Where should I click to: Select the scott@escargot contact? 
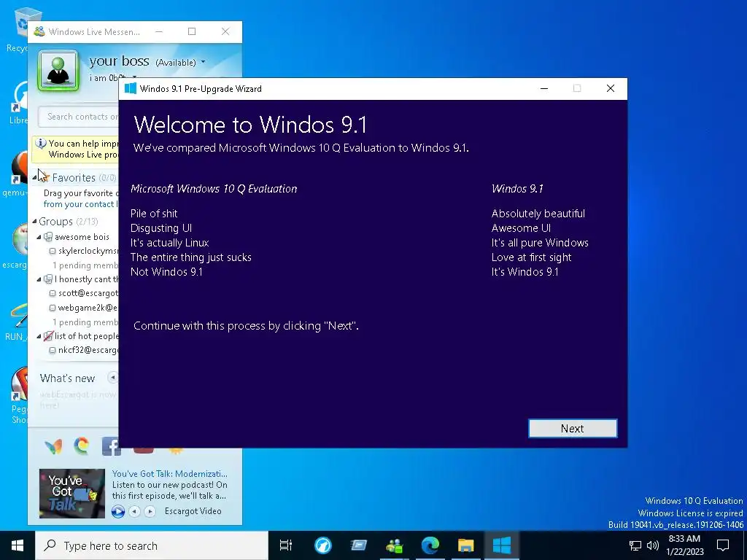point(84,293)
